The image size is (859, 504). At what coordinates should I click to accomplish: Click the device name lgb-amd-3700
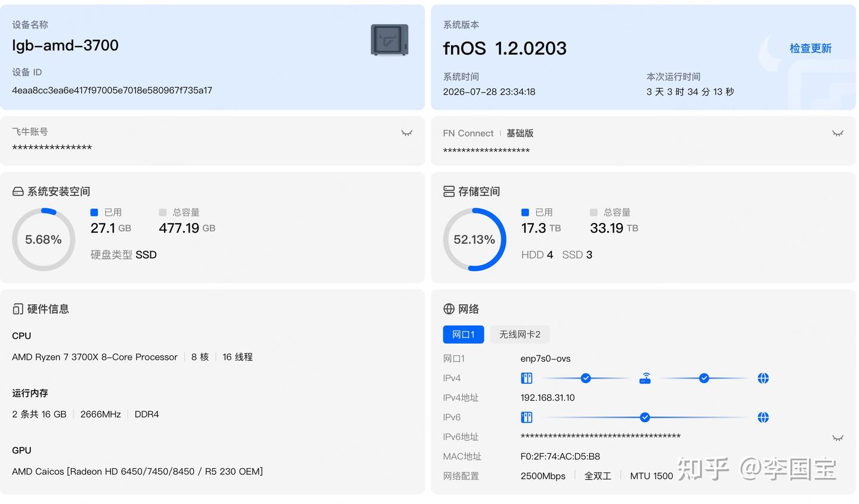(65, 45)
